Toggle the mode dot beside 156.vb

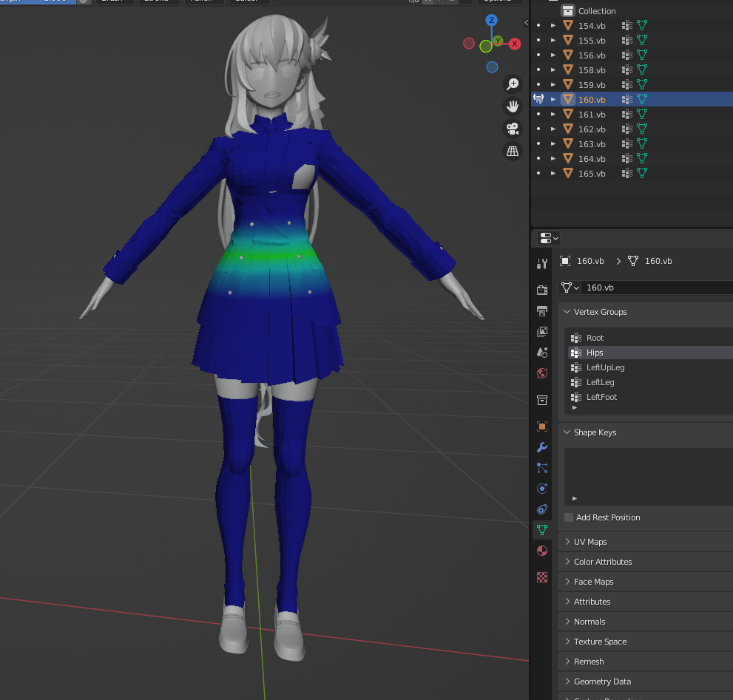click(x=538, y=55)
